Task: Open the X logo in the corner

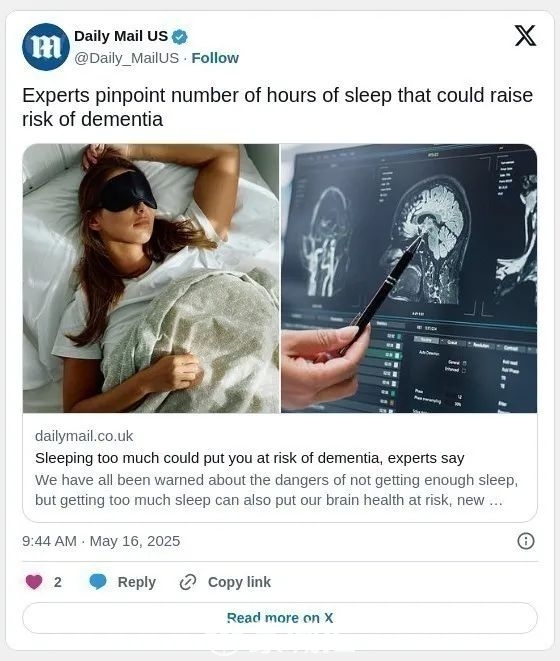Action: pos(525,35)
